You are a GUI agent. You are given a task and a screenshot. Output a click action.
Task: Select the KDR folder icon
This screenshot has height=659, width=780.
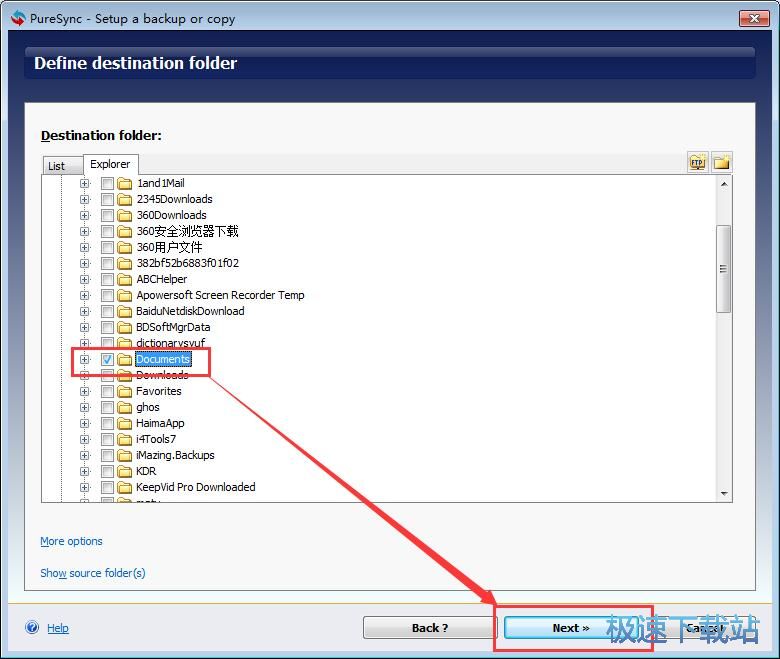[124, 471]
